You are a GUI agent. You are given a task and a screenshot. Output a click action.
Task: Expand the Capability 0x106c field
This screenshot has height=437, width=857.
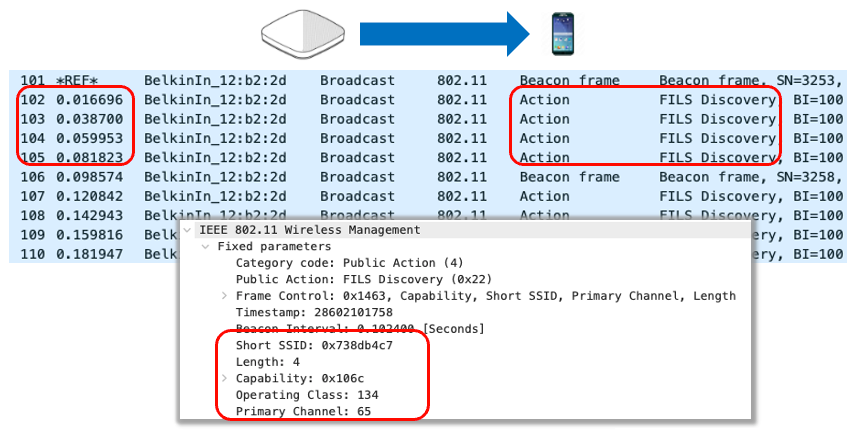coord(225,378)
